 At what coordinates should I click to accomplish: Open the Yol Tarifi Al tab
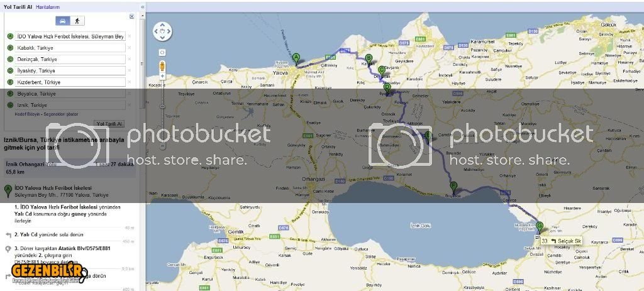[18, 7]
